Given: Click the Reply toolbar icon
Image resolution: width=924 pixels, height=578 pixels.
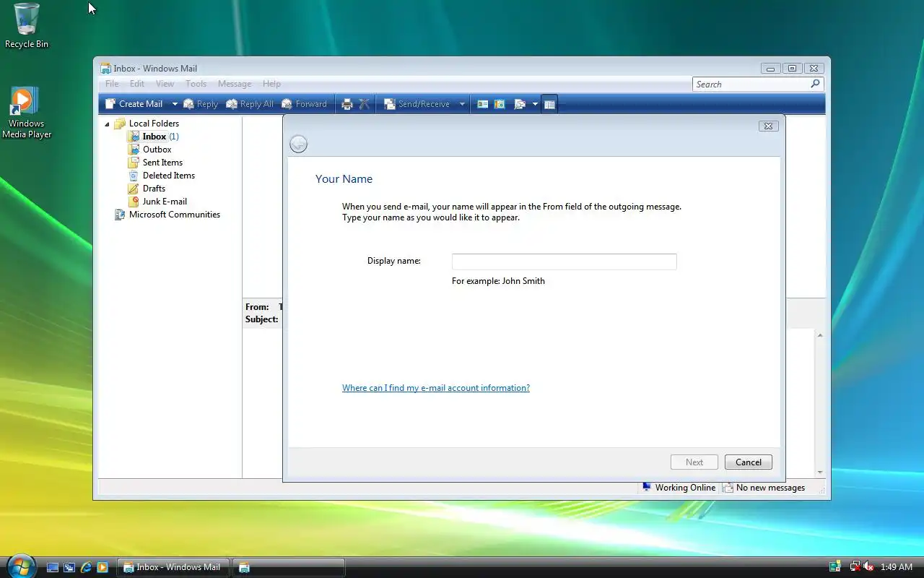Looking at the screenshot, I should click(201, 104).
